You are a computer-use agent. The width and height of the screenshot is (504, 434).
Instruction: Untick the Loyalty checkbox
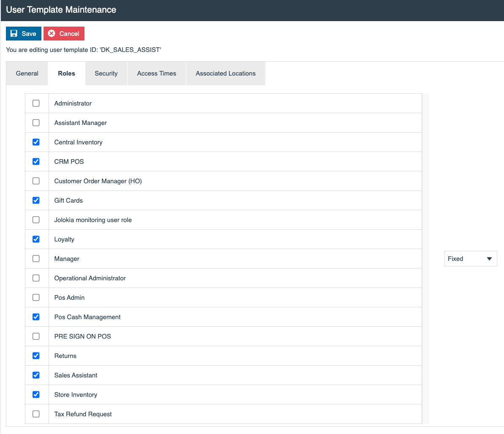(36, 239)
